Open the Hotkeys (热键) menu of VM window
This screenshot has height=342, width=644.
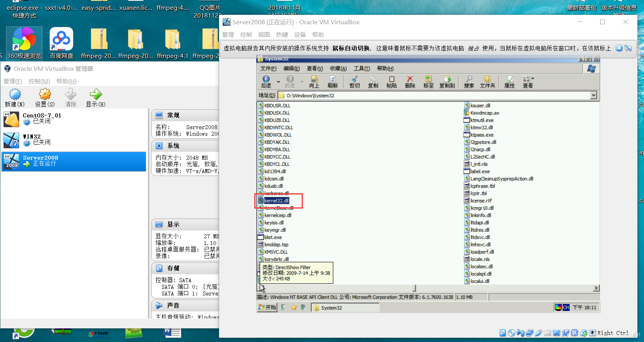pyautogui.click(x=282, y=34)
